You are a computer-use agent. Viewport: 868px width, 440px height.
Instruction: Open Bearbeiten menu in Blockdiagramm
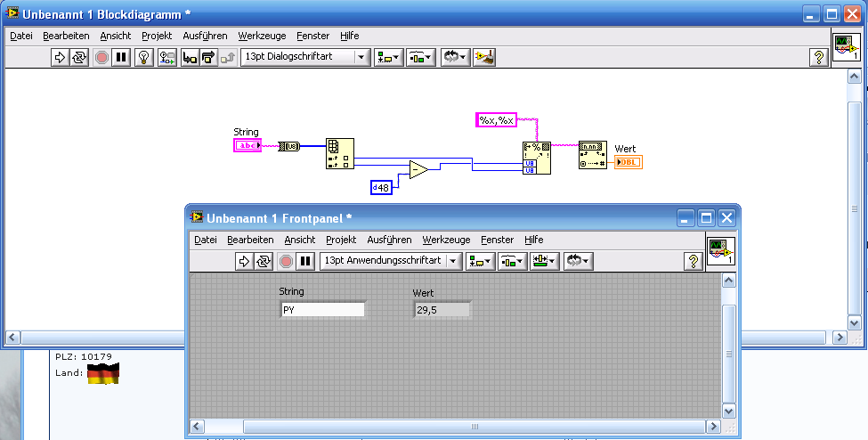tap(66, 36)
